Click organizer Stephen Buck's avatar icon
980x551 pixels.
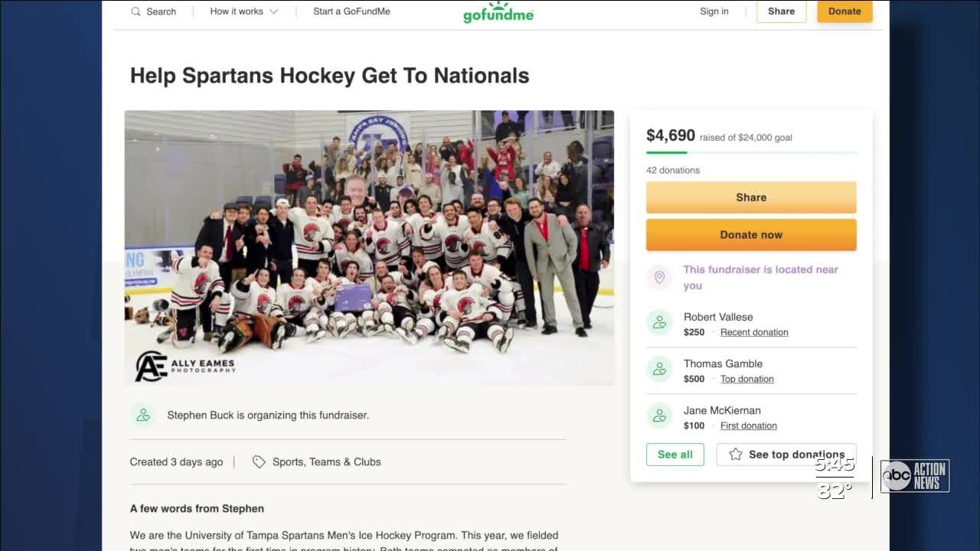tap(143, 415)
